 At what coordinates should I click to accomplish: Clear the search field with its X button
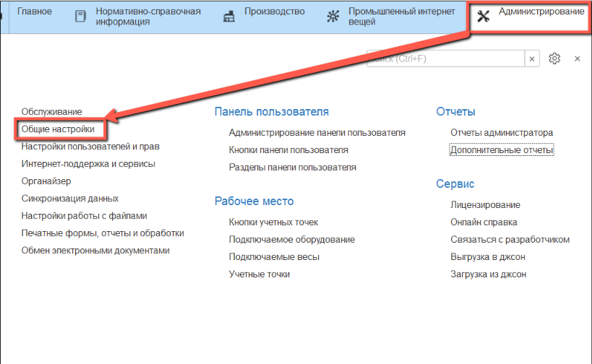pyautogui.click(x=532, y=58)
